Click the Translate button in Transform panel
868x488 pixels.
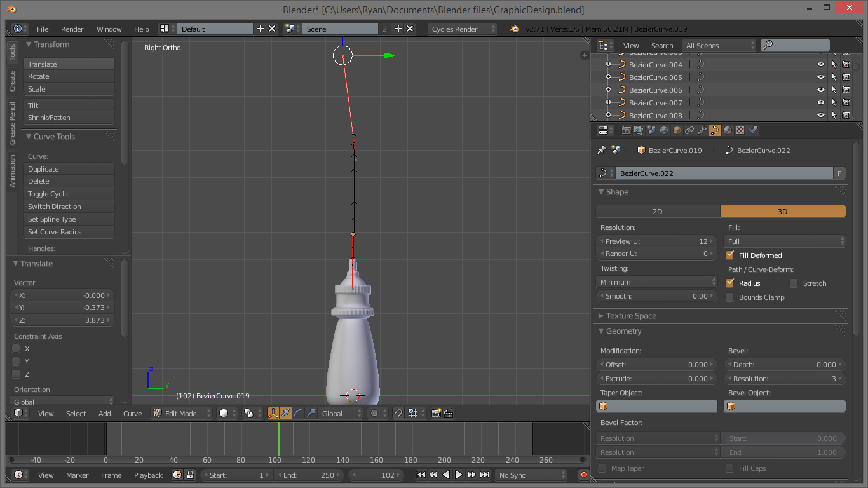tap(69, 64)
